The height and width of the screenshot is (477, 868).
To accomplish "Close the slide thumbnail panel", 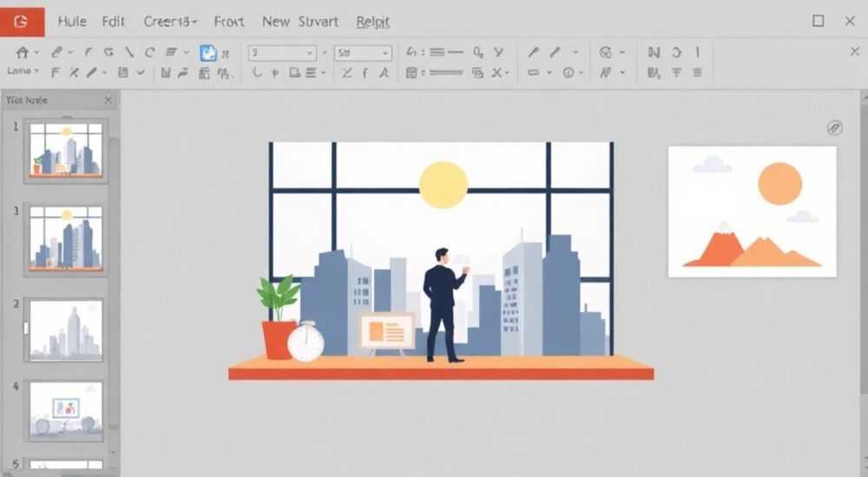I will click(108, 100).
